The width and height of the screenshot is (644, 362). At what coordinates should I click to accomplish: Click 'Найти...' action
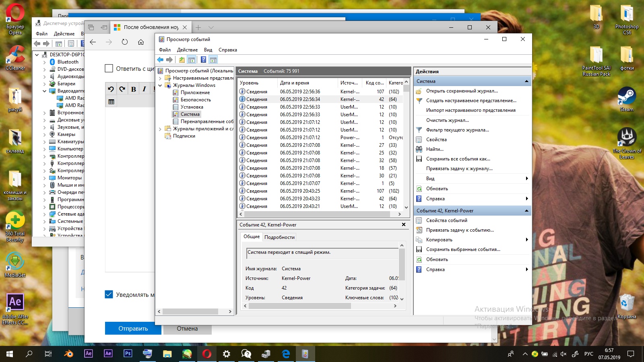click(435, 149)
